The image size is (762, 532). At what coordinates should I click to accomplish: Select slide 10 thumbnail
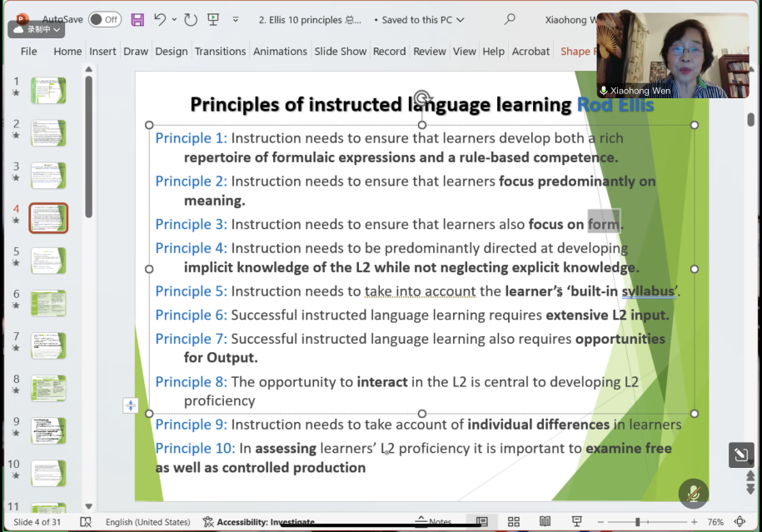[x=48, y=473]
